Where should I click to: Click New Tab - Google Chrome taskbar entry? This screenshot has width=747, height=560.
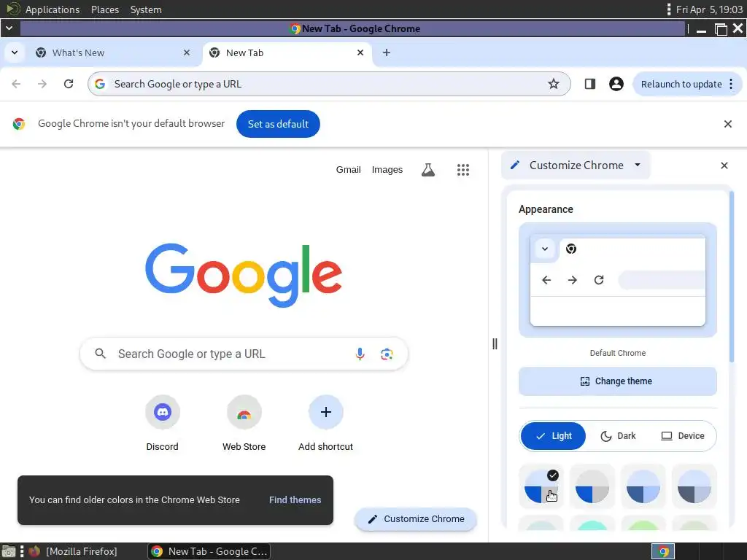tap(209, 551)
